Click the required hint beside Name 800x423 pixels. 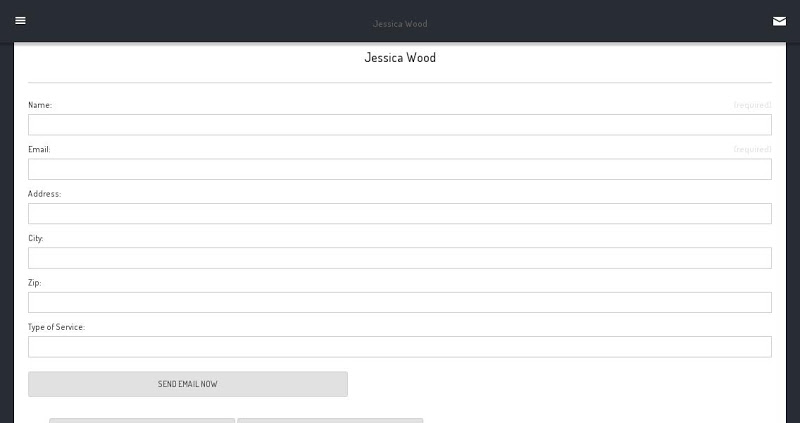click(753, 105)
